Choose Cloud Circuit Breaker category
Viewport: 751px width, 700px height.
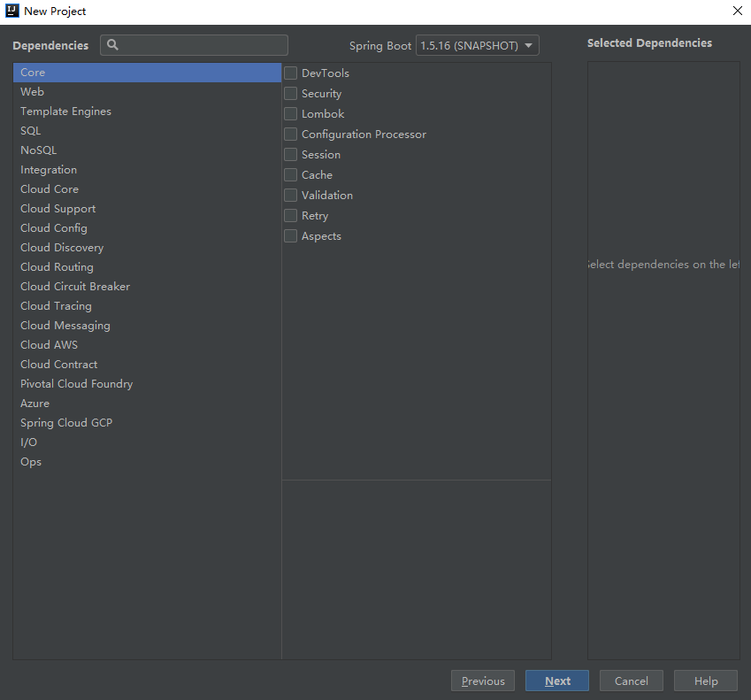click(147, 287)
